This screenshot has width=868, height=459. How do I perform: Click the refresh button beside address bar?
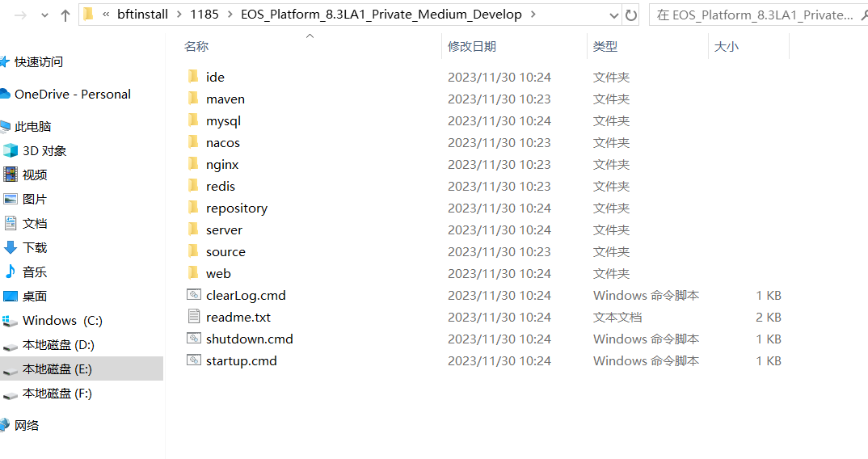(x=631, y=15)
